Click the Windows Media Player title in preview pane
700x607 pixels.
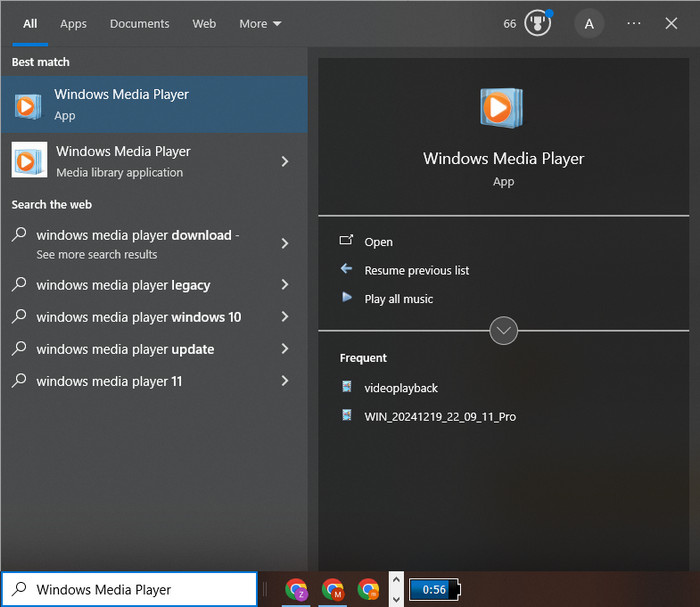[504, 159]
